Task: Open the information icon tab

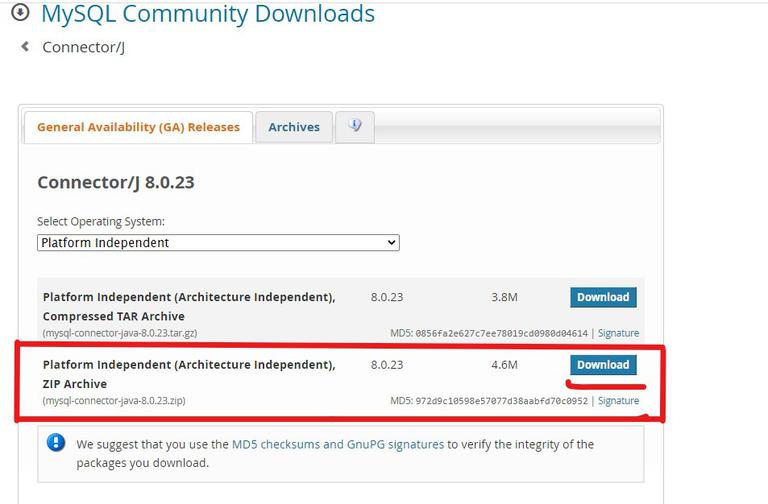Action: [355, 127]
